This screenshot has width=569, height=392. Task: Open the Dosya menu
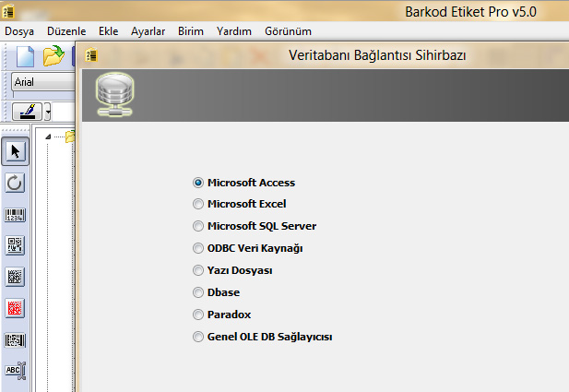[19, 31]
